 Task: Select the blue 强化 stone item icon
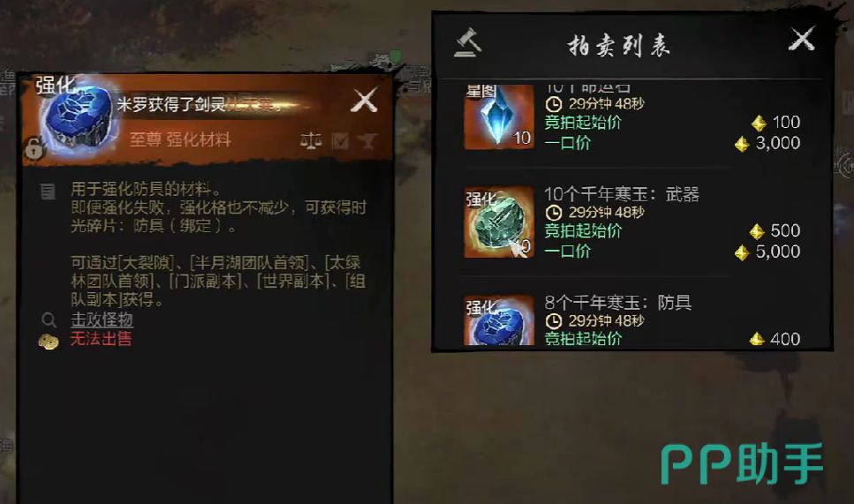click(x=78, y=116)
